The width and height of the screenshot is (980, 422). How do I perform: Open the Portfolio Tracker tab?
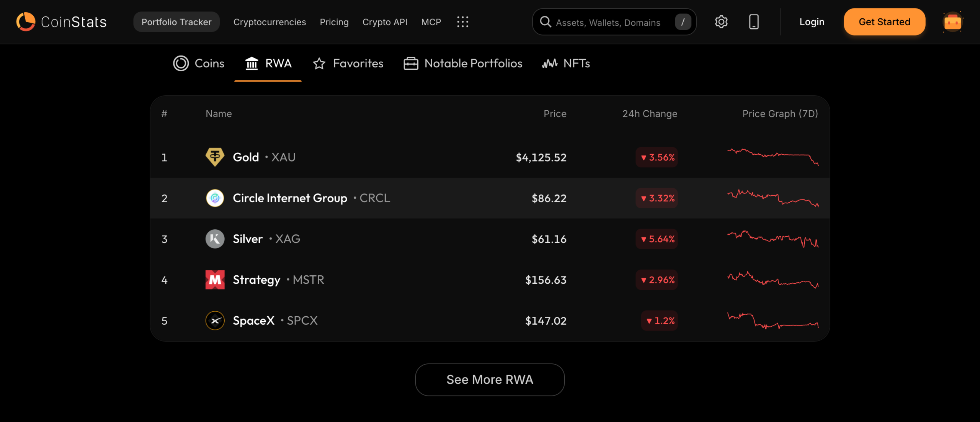[176, 22]
